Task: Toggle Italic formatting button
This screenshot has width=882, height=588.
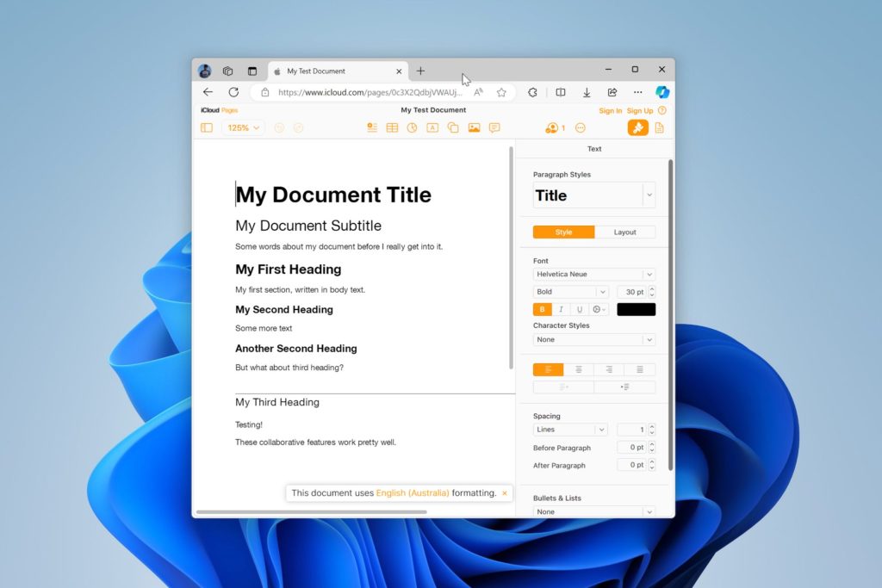Action: click(x=561, y=309)
